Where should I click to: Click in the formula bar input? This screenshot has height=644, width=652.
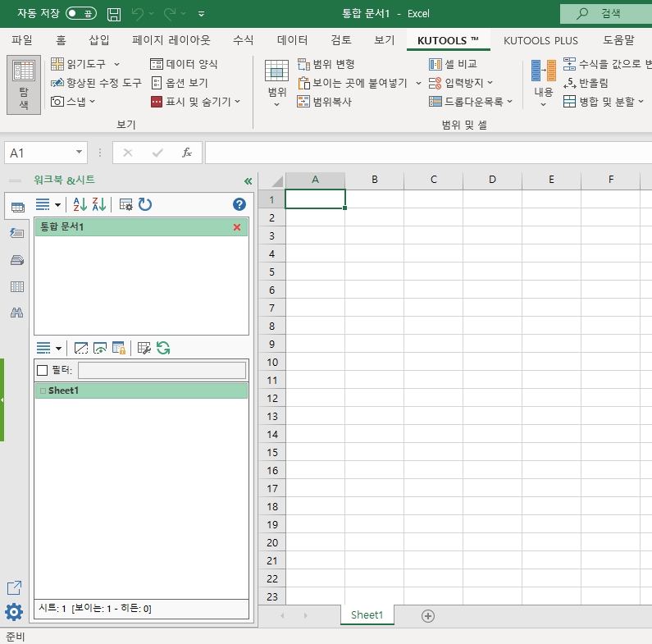point(428,153)
